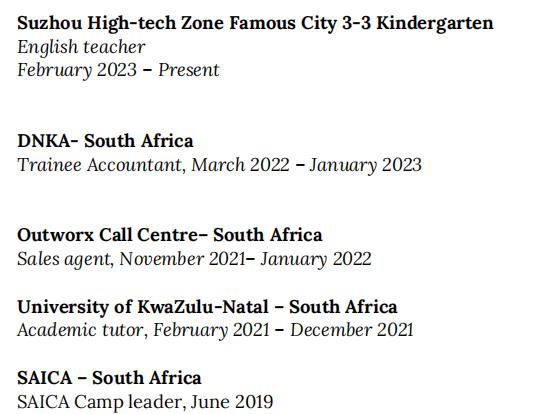The image size is (543, 414).
Task: Click the Outworx Call Centre heading
Action: pos(170,235)
